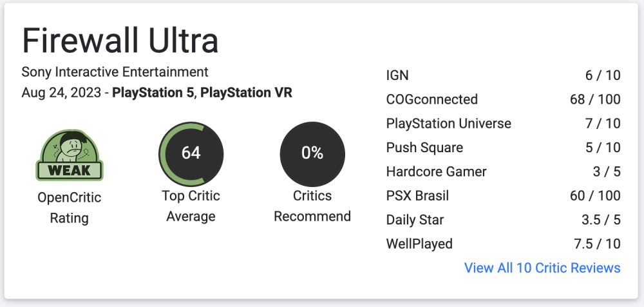Click the PlayStation VR platform label
Viewport: 644px width, 307px height.
tap(246, 93)
